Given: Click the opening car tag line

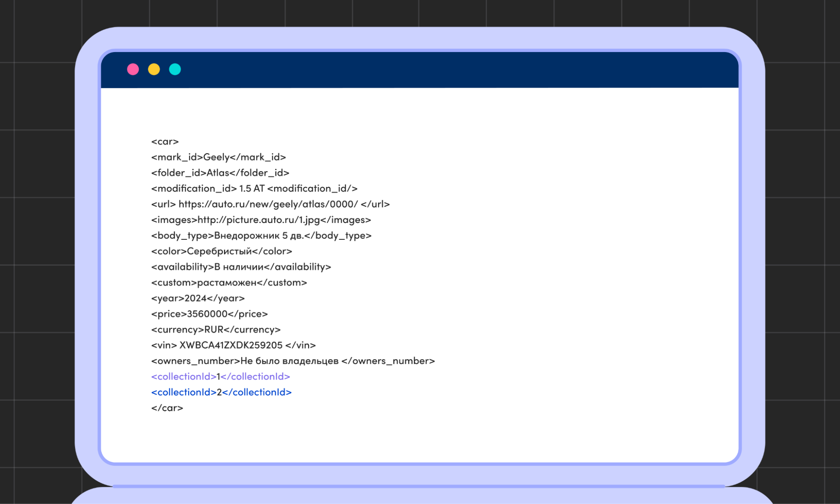Looking at the screenshot, I should click(x=165, y=142).
